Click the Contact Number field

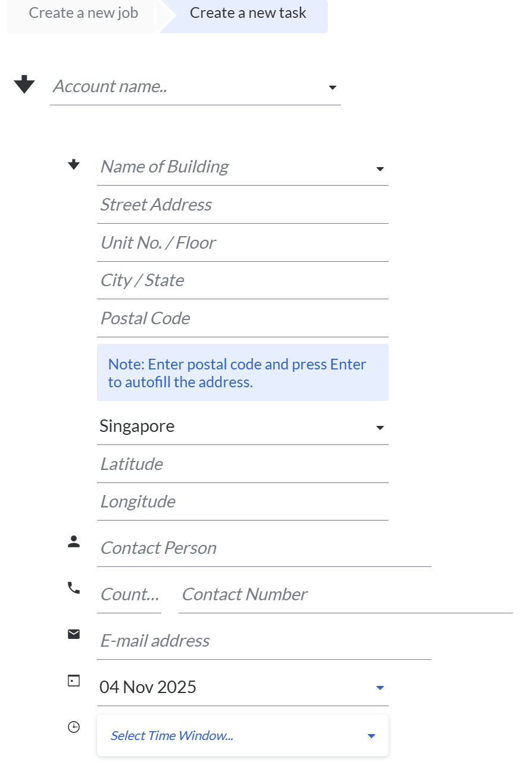(x=345, y=594)
